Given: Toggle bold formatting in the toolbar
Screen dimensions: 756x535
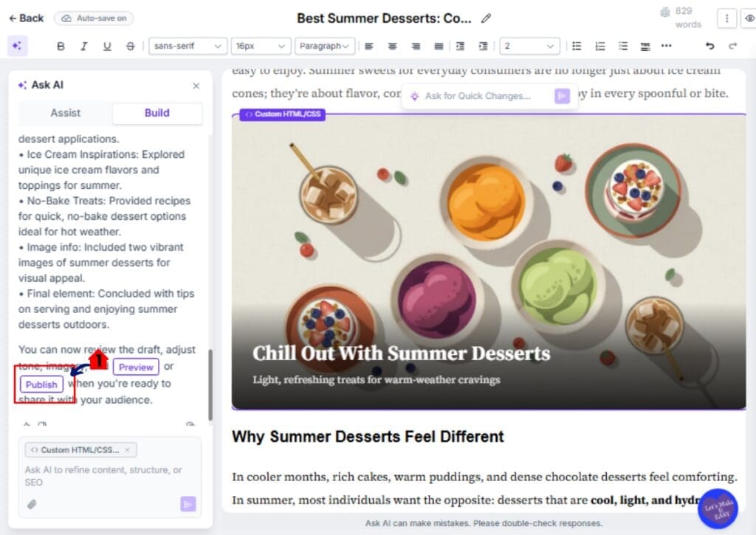Looking at the screenshot, I should (x=61, y=46).
